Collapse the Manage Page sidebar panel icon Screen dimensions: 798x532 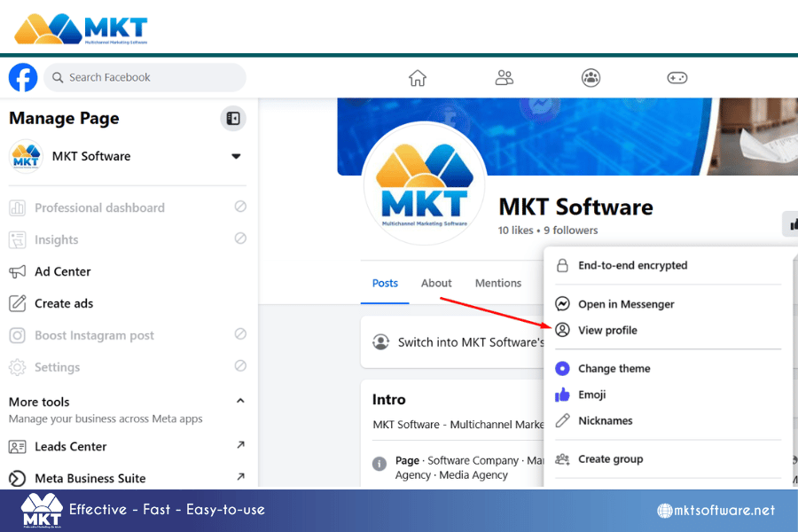pos(233,119)
